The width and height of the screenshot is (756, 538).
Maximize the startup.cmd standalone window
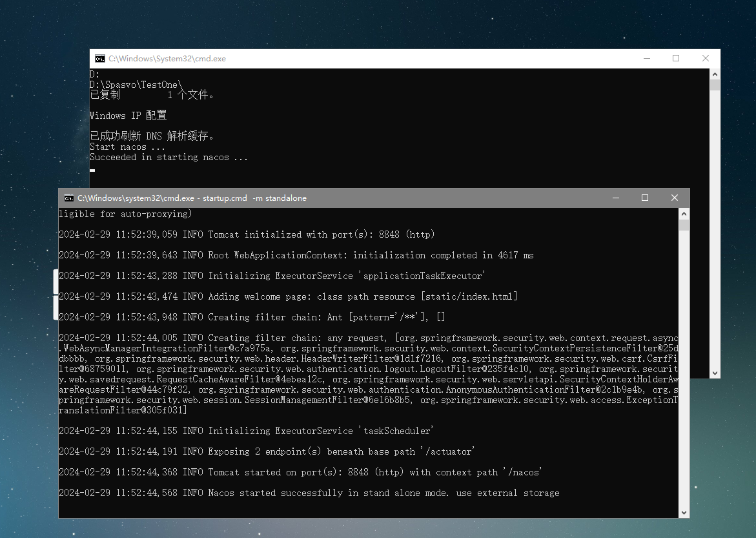[x=644, y=198]
